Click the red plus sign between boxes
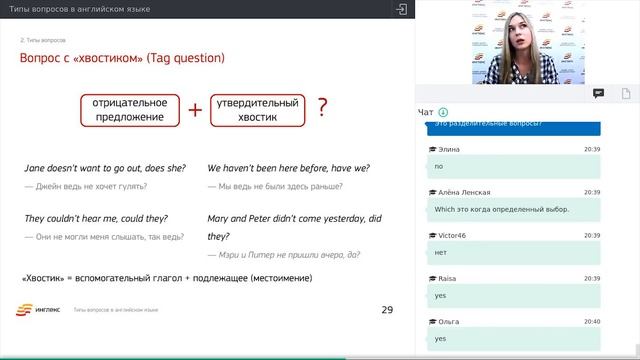The height and width of the screenshot is (360, 640). coord(195,110)
